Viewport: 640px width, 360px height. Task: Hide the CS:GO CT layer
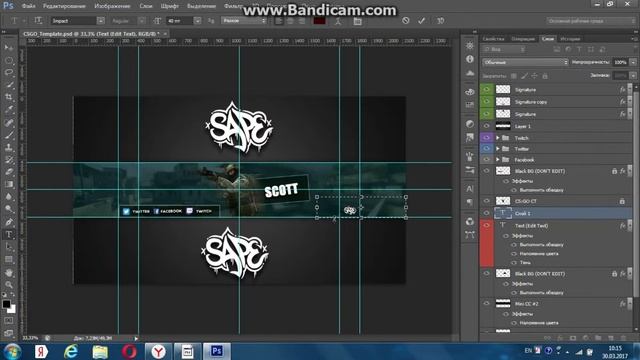pyautogui.click(x=487, y=201)
